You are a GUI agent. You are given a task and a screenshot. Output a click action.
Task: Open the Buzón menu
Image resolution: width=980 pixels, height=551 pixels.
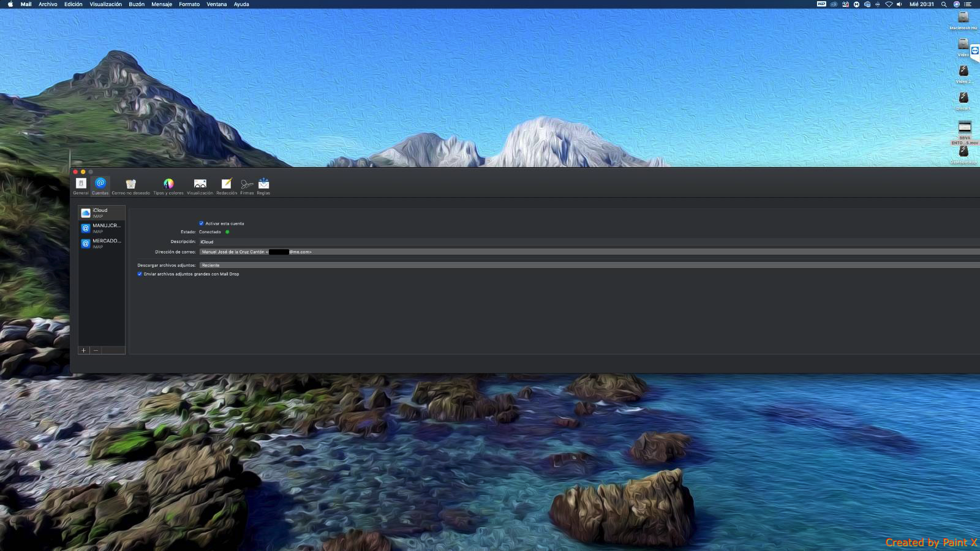pyautogui.click(x=137, y=4)
